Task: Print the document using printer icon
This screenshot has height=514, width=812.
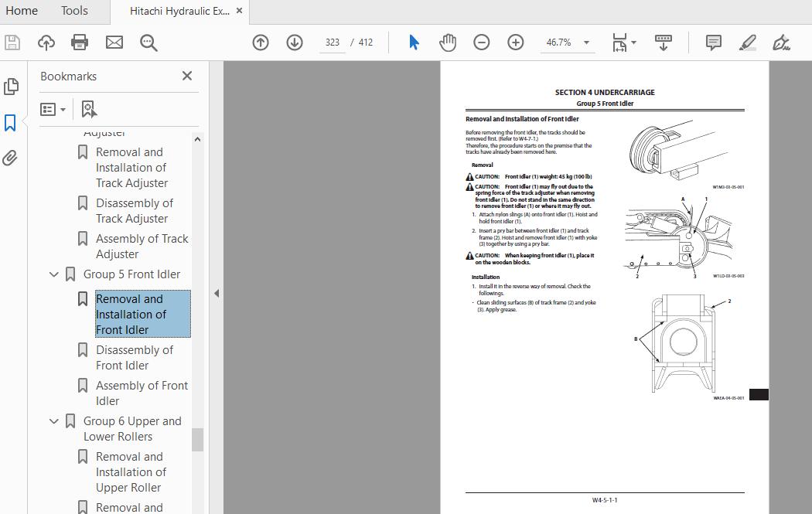Action: 80,43
